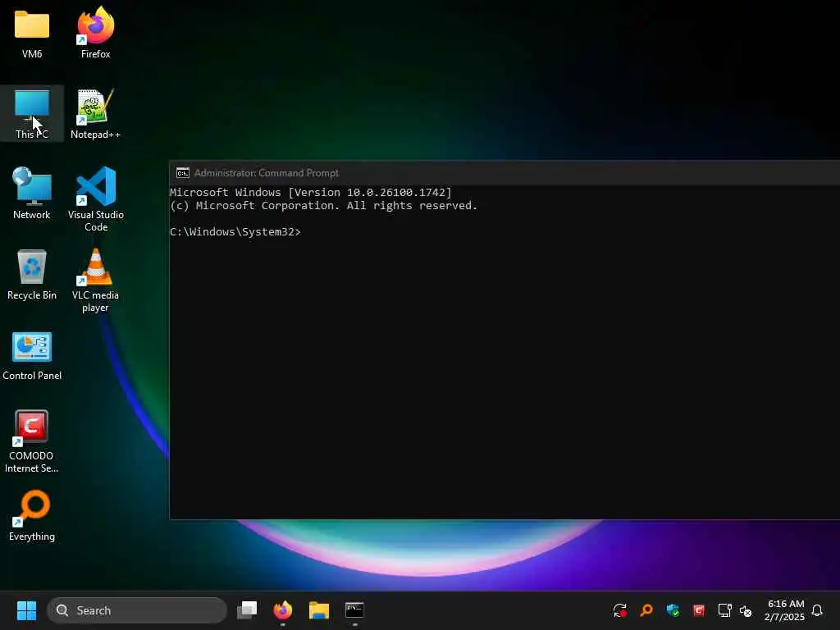Launch the Everything search shortcut
The image size is (840, 630).
tap(32, 516)
